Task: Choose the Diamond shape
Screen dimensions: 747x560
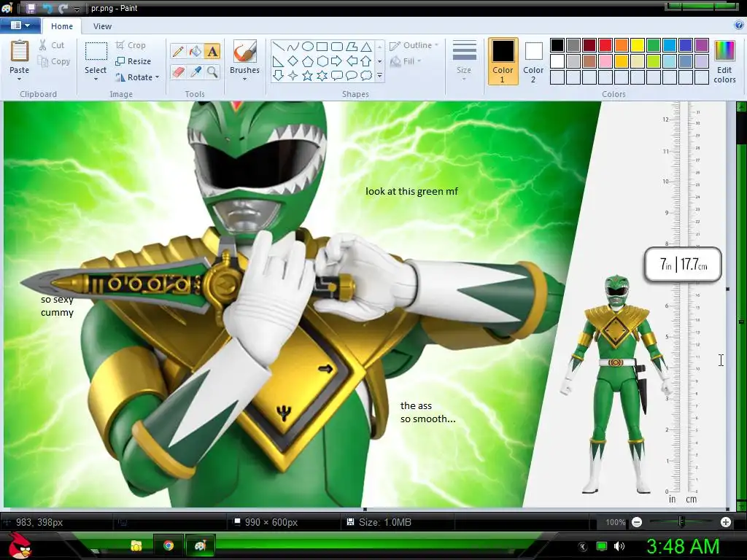Action: coord(293,61)
